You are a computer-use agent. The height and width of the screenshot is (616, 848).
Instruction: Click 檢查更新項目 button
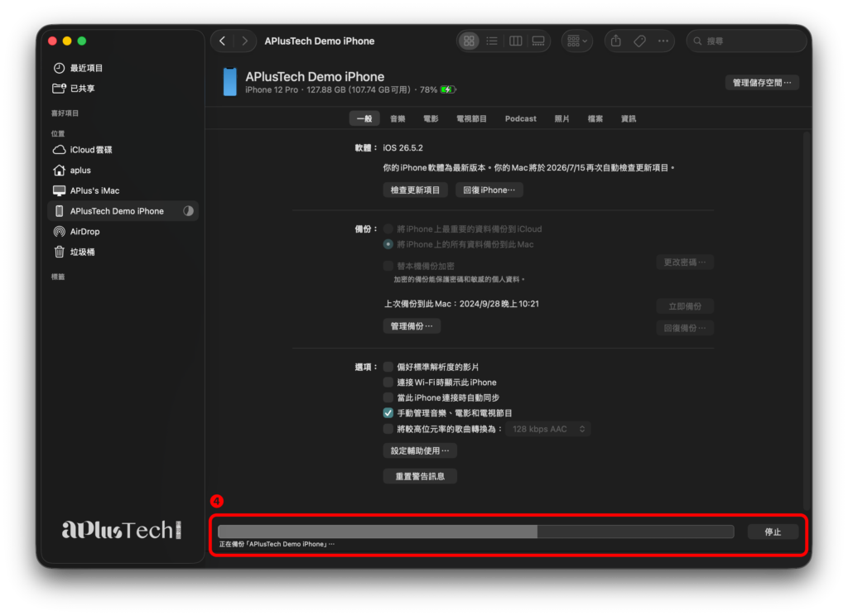pyautogui.click(x=416, y=190)
